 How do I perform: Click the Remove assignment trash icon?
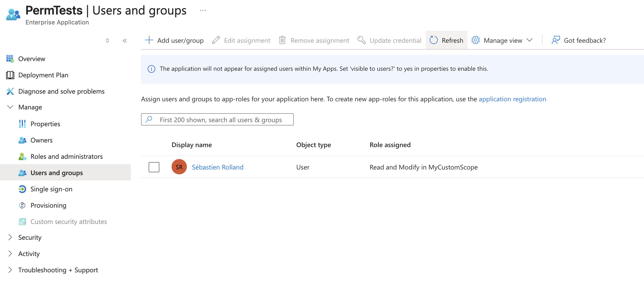click(x=283, y=40)
